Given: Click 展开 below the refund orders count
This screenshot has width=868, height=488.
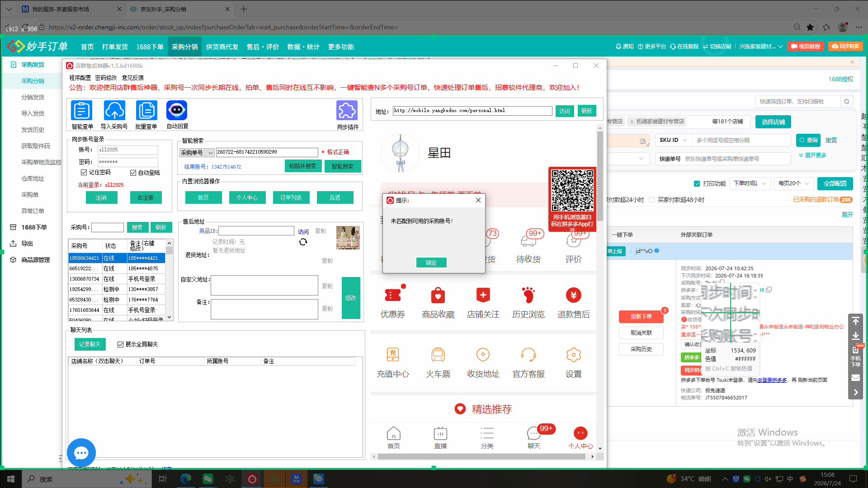Looking at the screenshot, I should 847,215.
